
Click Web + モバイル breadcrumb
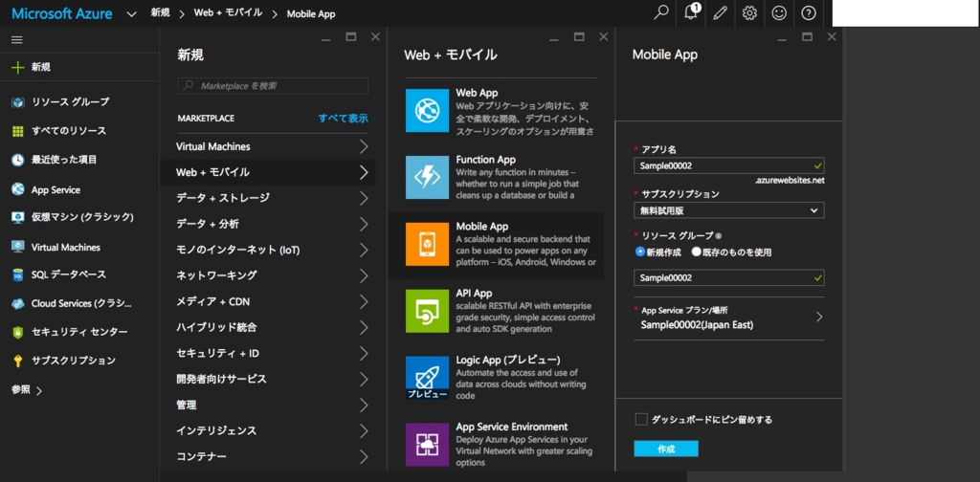228,13
